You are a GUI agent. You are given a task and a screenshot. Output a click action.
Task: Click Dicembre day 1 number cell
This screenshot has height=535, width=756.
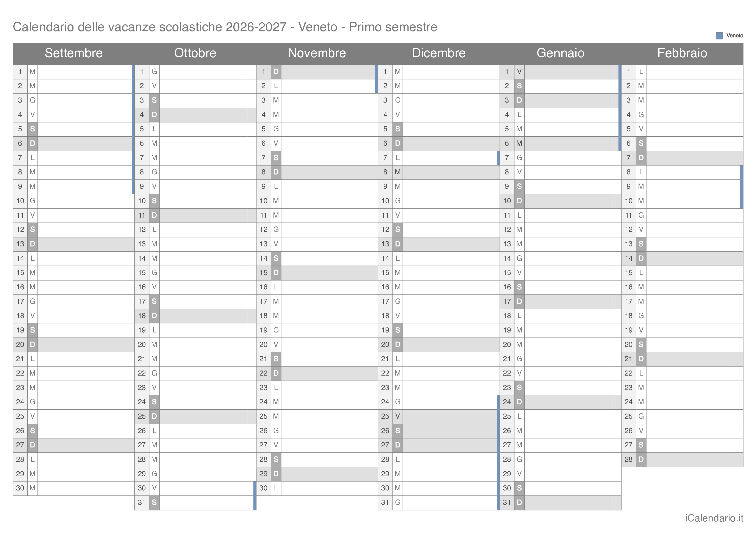(385, 72)
